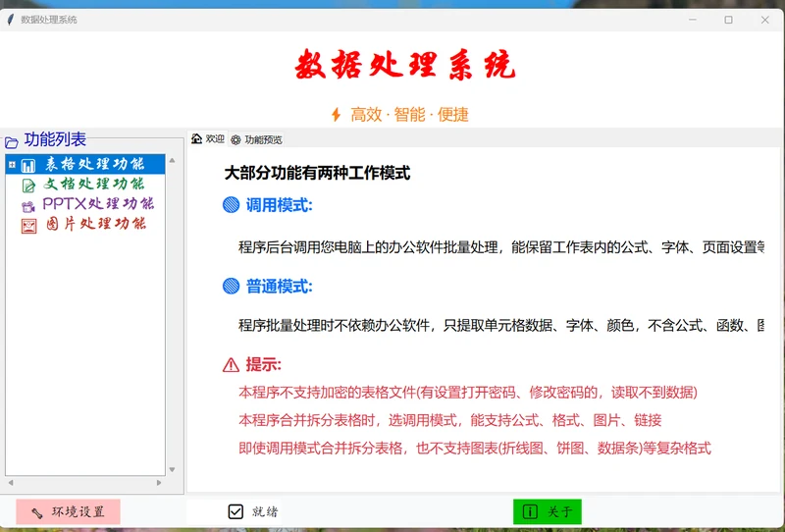Click the line 即使调用模式合并拆分表格
This screenshot has height=532, width=785.
pos(475,448)
